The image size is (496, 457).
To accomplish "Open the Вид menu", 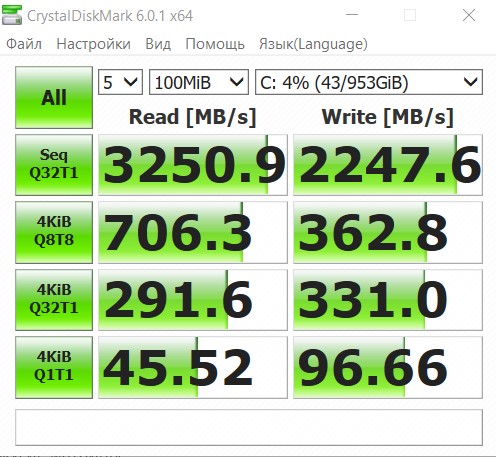I will tap(158, 44).
